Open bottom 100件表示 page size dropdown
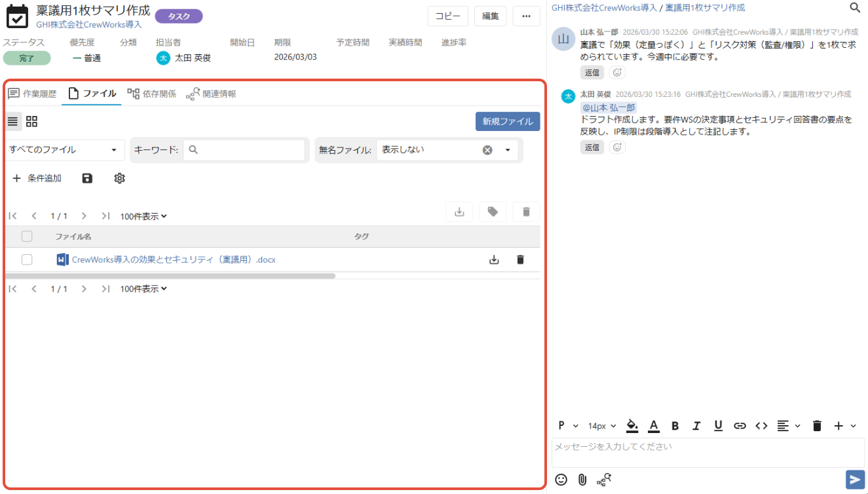The height and width of the screenshot is (494, 868). [143, 288]
